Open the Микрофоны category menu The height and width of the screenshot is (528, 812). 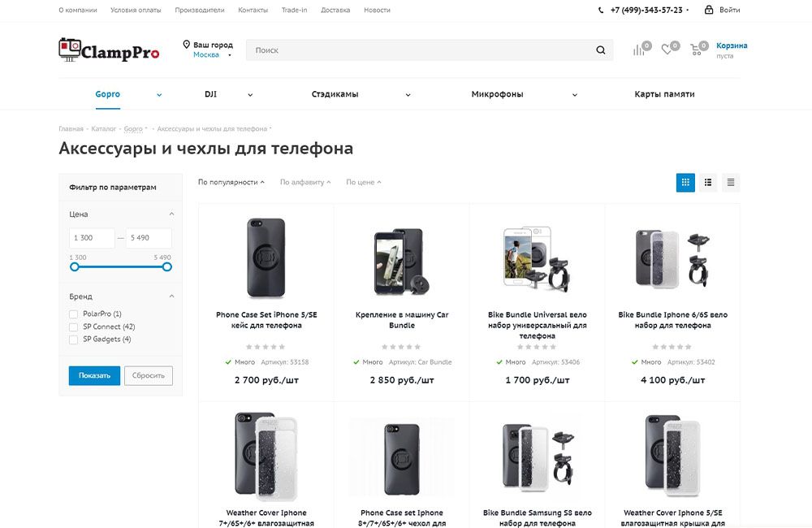click(x=497, y=94)
